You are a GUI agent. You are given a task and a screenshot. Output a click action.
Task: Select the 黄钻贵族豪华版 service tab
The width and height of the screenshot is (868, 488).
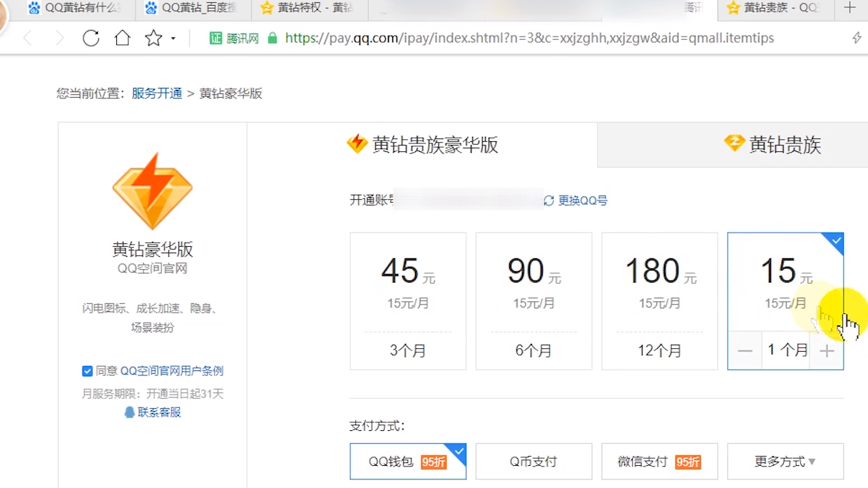422,145
